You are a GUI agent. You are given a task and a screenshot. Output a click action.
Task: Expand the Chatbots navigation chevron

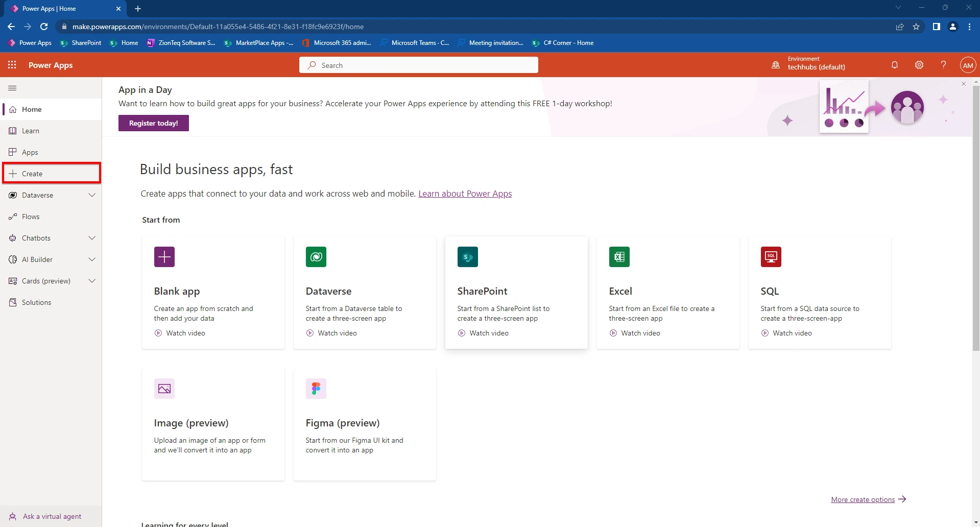[x=92, y=238]
